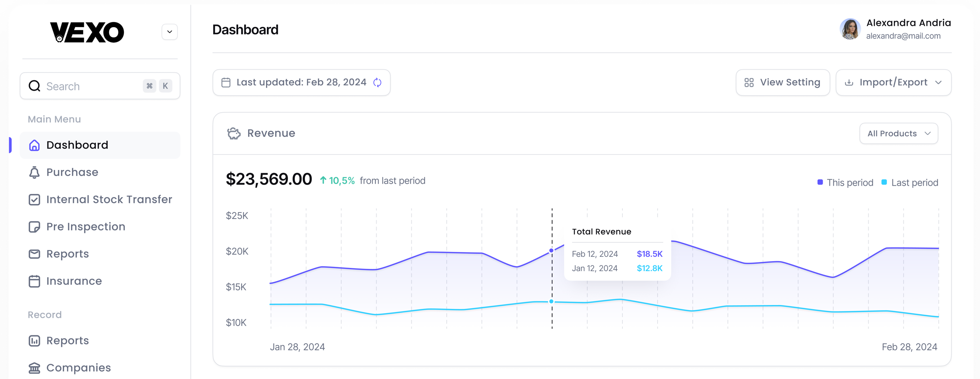Viewport: 980px width, 379px height.
Task: Click the calendar icon in Last updated box
Action: click(x=226, y=82)
